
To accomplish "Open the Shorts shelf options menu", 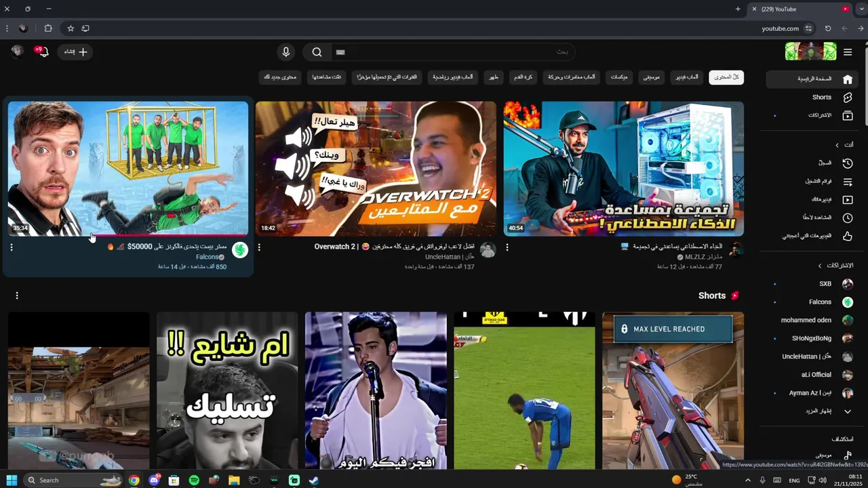I will pyautogui.click(x=17, y=296).
